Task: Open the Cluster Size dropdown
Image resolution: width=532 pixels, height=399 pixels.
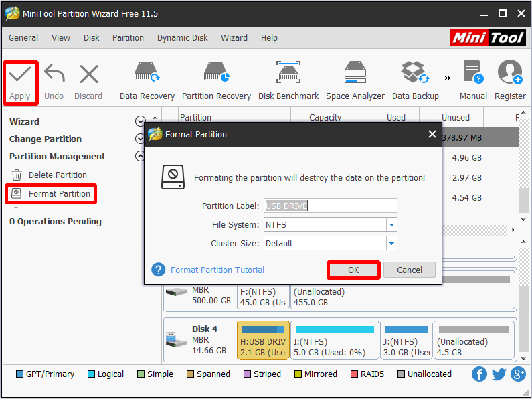Action: [x=391, y=243]
